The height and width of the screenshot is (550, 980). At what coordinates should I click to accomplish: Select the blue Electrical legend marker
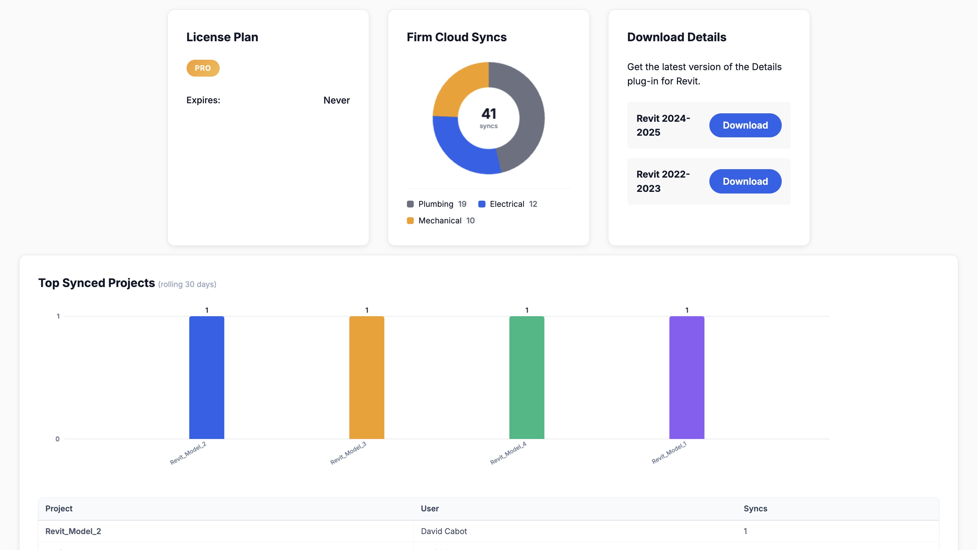coord(482,204)
